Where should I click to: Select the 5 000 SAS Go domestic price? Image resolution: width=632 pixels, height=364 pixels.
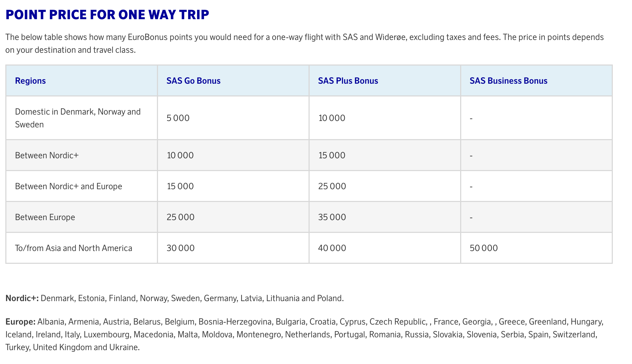178,118
